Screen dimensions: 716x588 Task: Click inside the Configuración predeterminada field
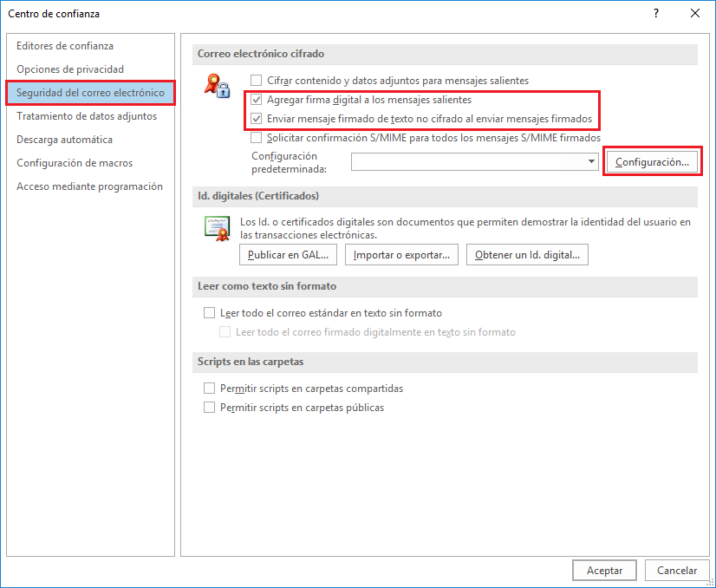pos(468,162)
